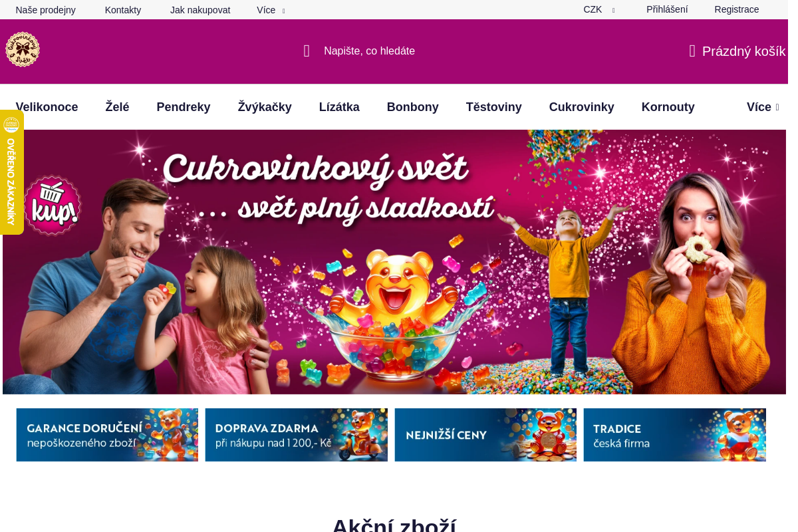Screen dimensions: 798x532
Task: Expand the top bar 'Více' menu
Action: tap(271, 10)
